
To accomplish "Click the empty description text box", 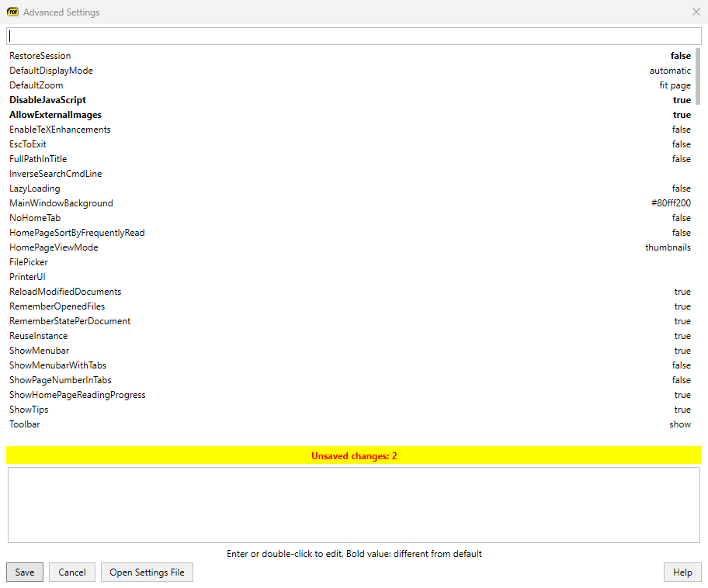I will 353,505.
